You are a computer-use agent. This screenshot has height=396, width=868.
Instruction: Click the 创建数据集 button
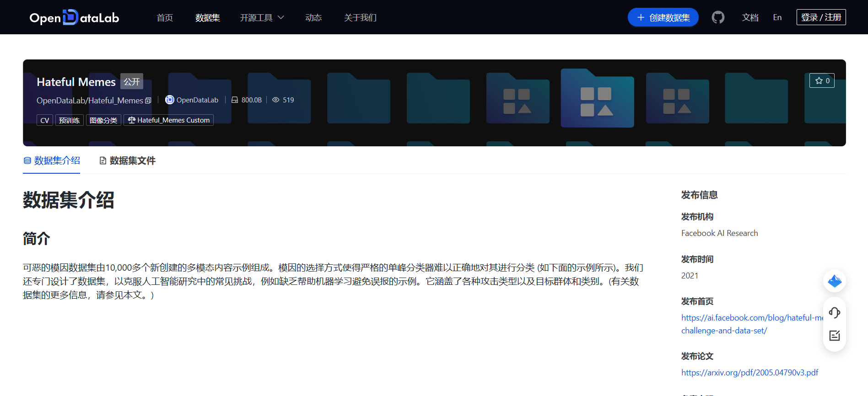tap(663, 17)
